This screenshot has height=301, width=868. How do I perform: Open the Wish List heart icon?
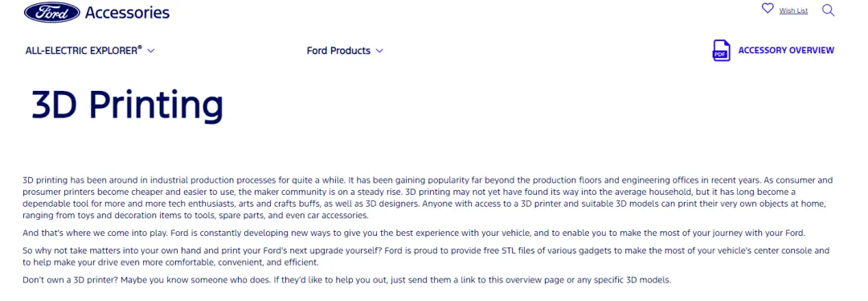coord(768,9)
